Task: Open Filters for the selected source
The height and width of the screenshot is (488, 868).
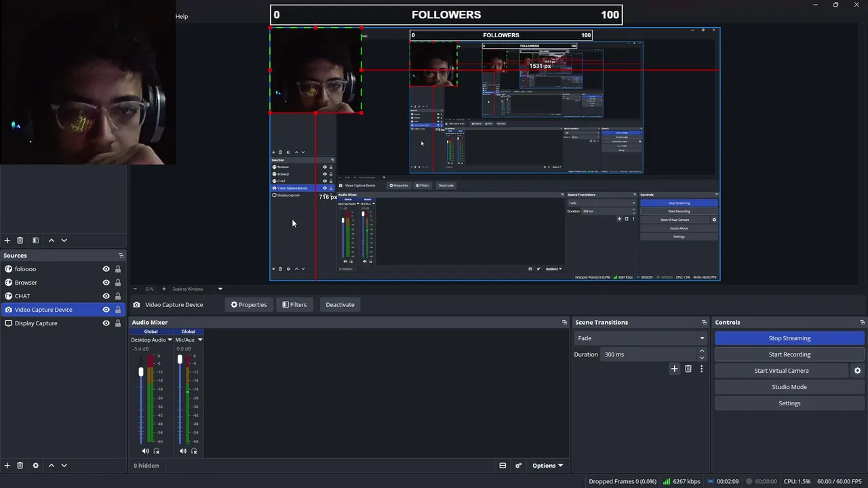Action: pyautogui.click(x=294, y=305)
